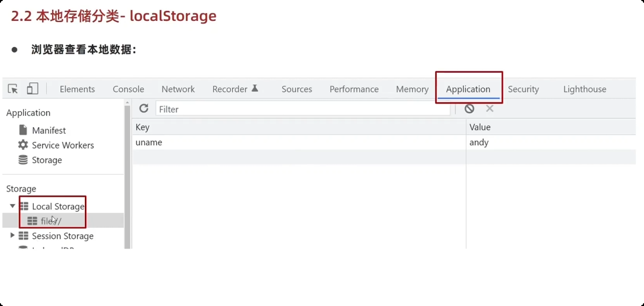Select the uname key cell
The image size is (644, 306).
299,142
